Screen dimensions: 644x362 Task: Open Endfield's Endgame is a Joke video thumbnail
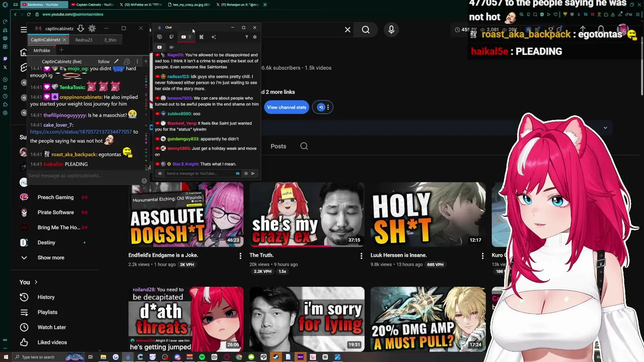[x=187, y=214]
